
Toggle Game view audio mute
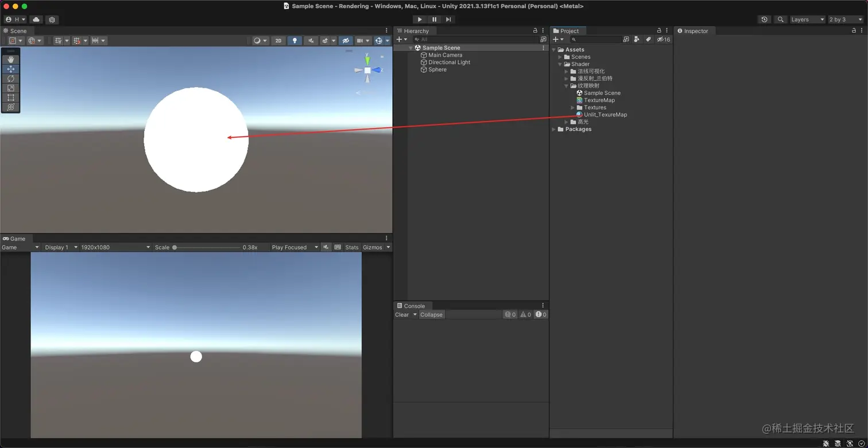click(326, 247)
